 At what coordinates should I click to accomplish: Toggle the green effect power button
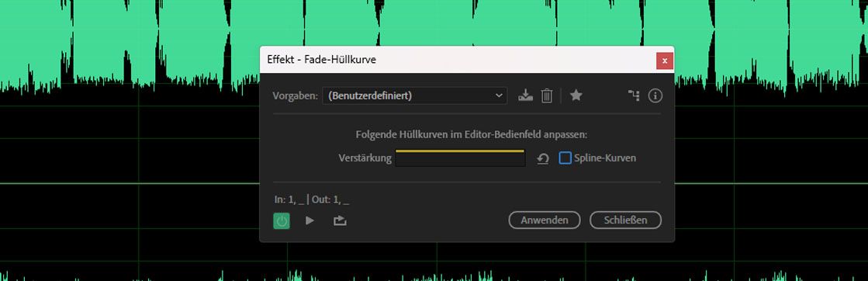[x=282, y=220]
